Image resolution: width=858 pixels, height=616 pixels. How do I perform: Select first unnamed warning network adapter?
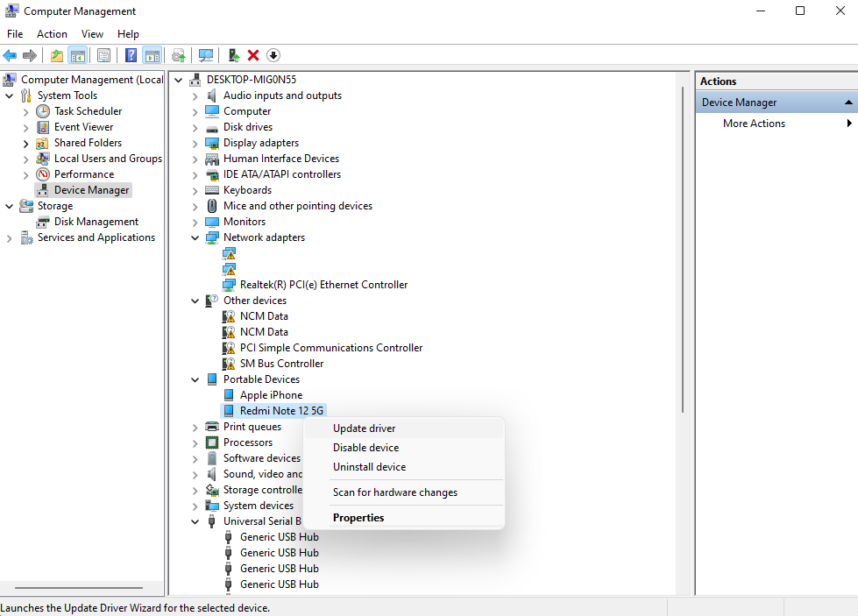[230, 253]
